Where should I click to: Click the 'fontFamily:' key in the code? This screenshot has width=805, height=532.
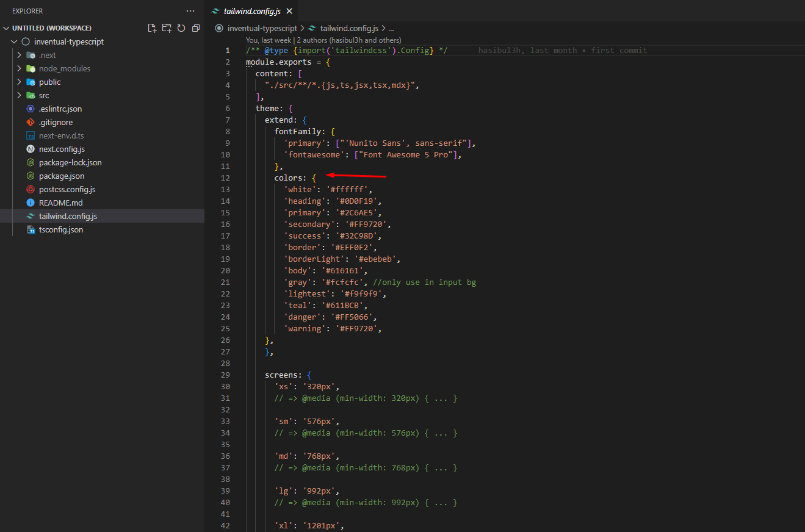300,131
